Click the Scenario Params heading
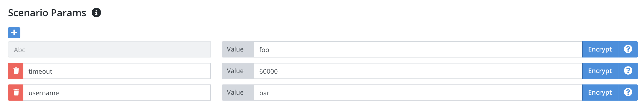 pos(47,13)
